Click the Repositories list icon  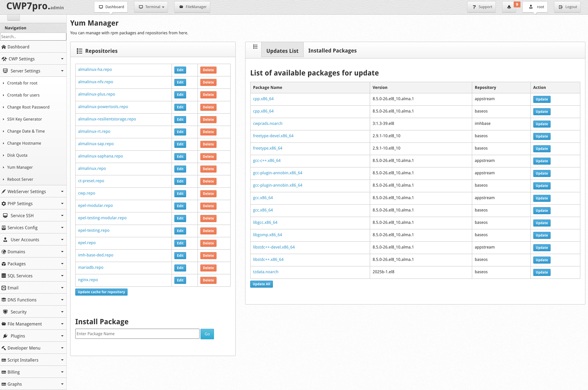point(79,51)
